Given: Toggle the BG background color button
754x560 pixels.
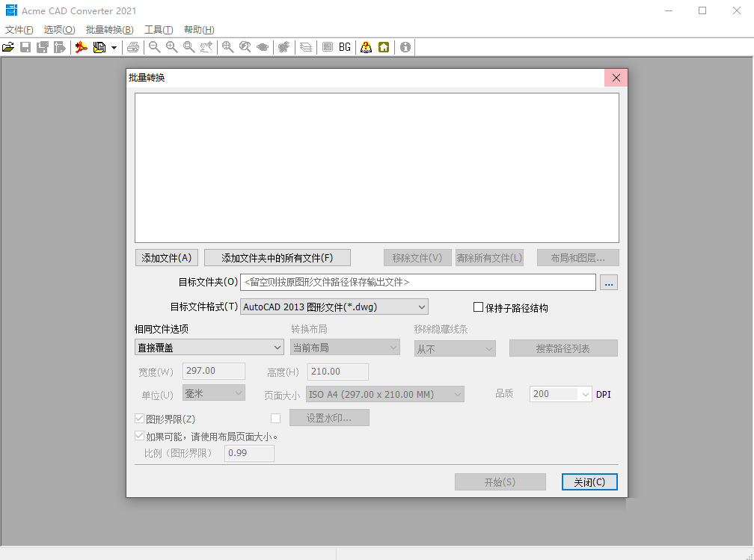Looking at the screenshot, I should [345, 47].
